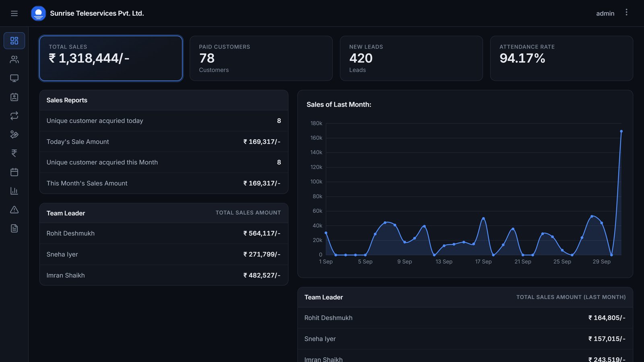Click the Unique customer acquried this Month row

point(164,162)
